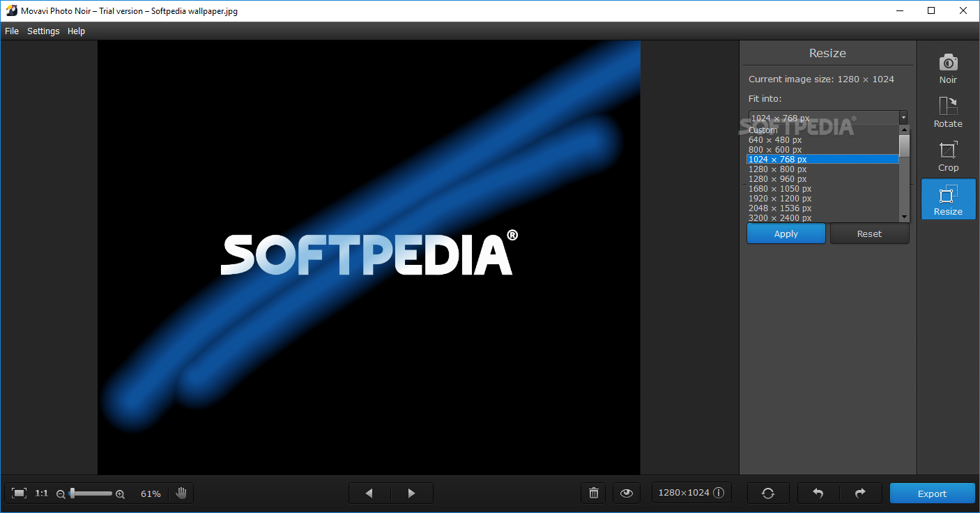Open the Help menu
980x513 pixels.
click(x=76, y=31)
